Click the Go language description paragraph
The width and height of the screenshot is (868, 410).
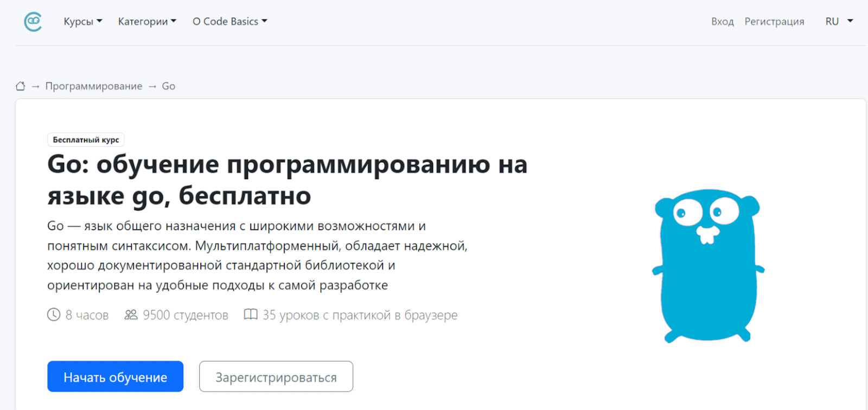point(257,255)
